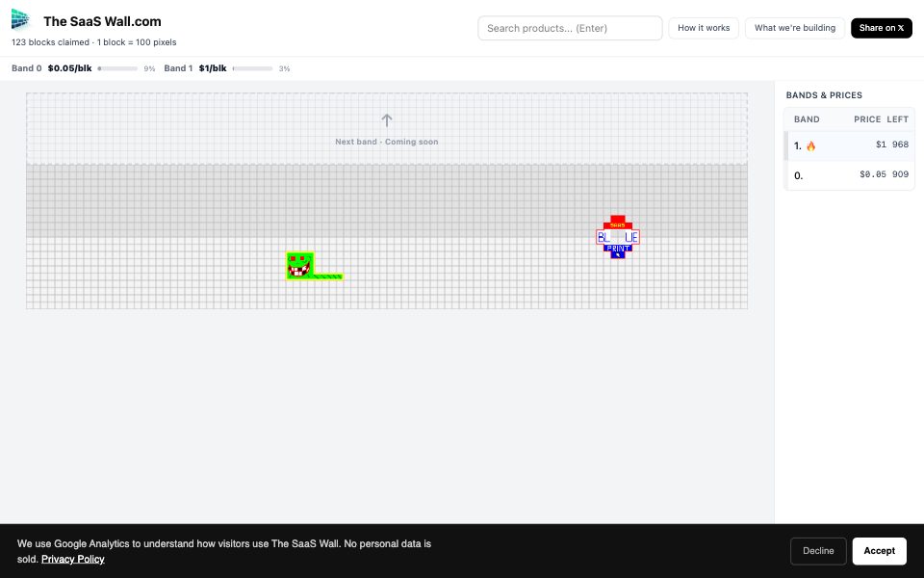Click the PRICE column header
Image resolution: width=924 pixels, height=578 pixels.
(x=867, y=119)
